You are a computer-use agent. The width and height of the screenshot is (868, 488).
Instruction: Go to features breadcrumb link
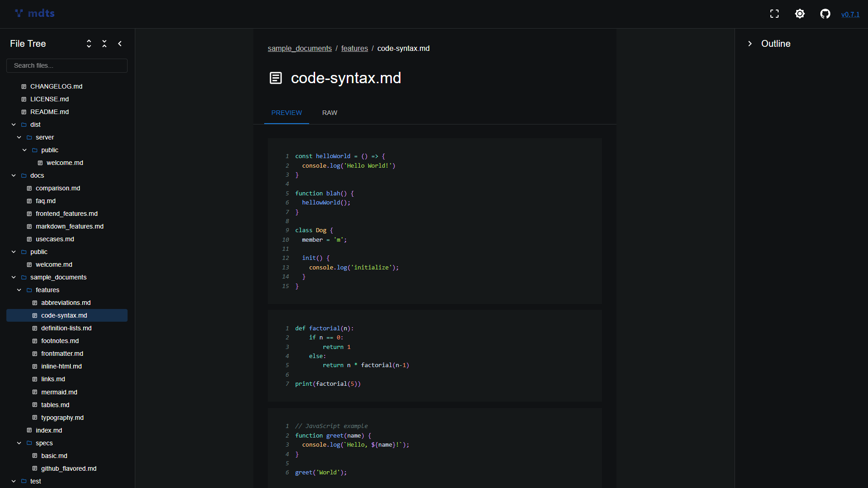pyautogui.click(x=355, y=48)
